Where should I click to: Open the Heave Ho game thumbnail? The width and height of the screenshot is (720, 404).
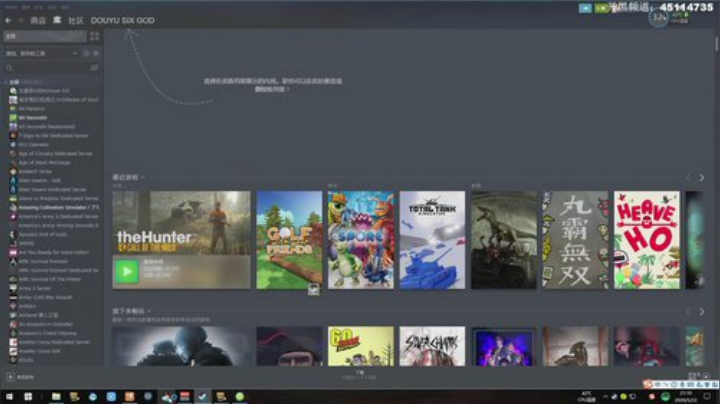(x=647, y=240)
